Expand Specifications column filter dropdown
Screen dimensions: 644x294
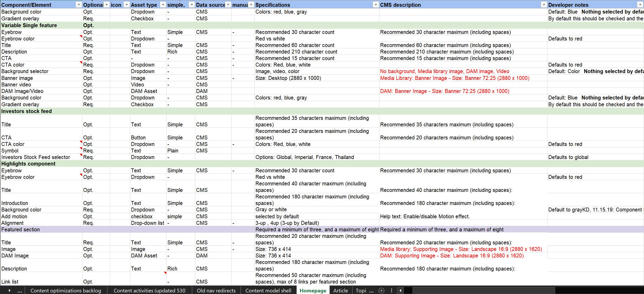[x=376, y=5]
